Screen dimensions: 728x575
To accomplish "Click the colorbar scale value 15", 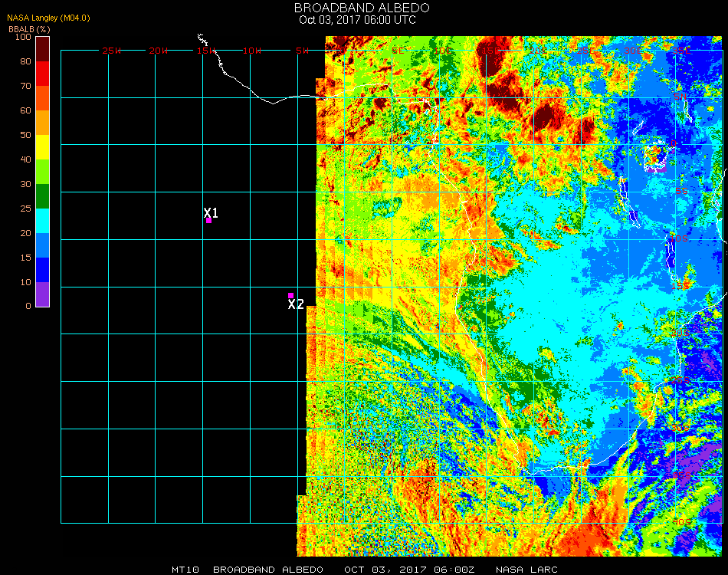I will point(25,258).
